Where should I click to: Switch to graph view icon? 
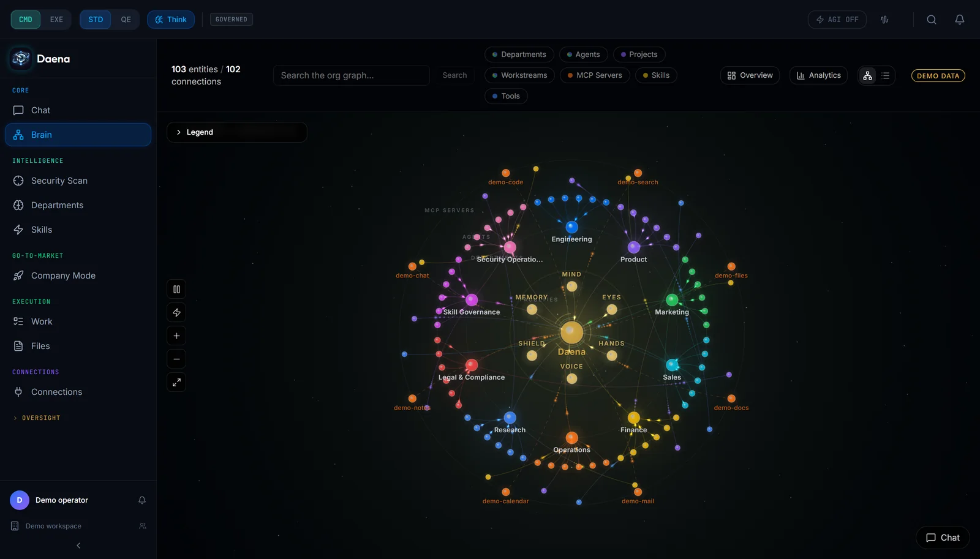click(867, 75)
